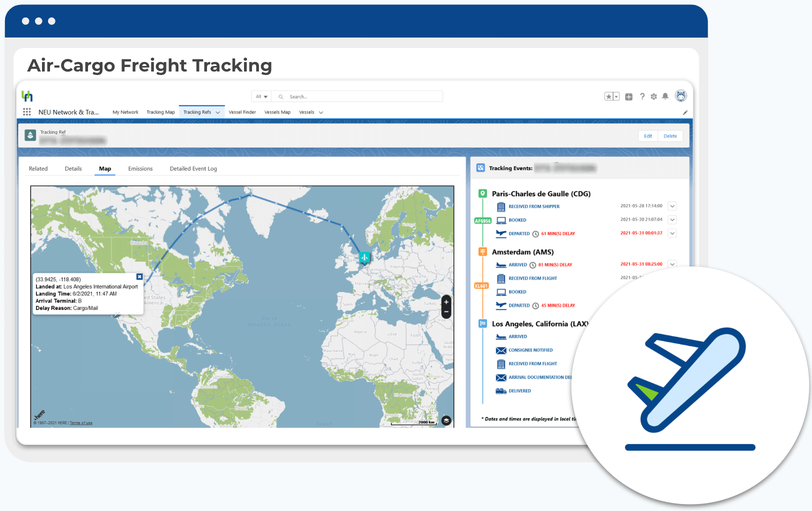Click the Help question mark icon
Viewport: 812px width, 511px height.
pos(642,96)
